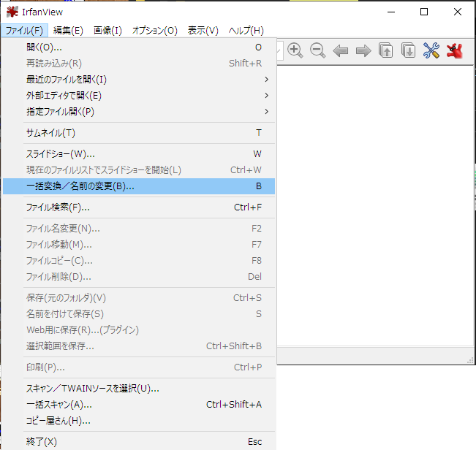Open the 表示(V) menu
The width and height of the screenshot is (476, 450).
[x=203, y=31]
